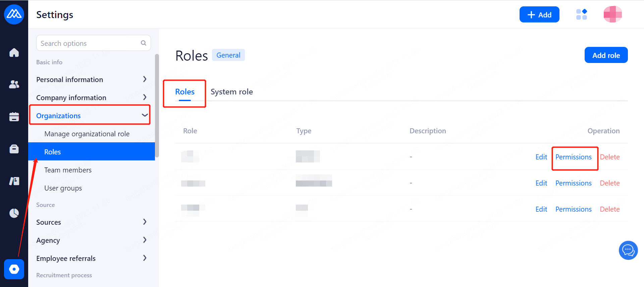Click the home icon in left sidebar

pyautogui.click(x=14, y=53)
